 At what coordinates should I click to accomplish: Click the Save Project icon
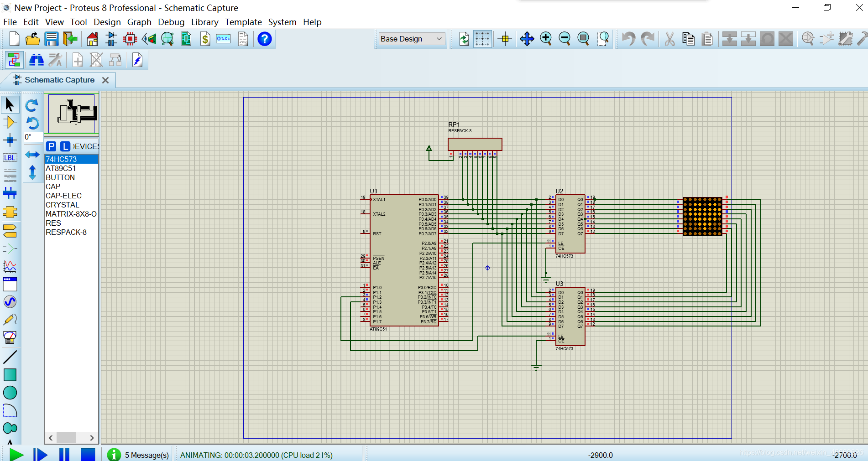(51, 39)
